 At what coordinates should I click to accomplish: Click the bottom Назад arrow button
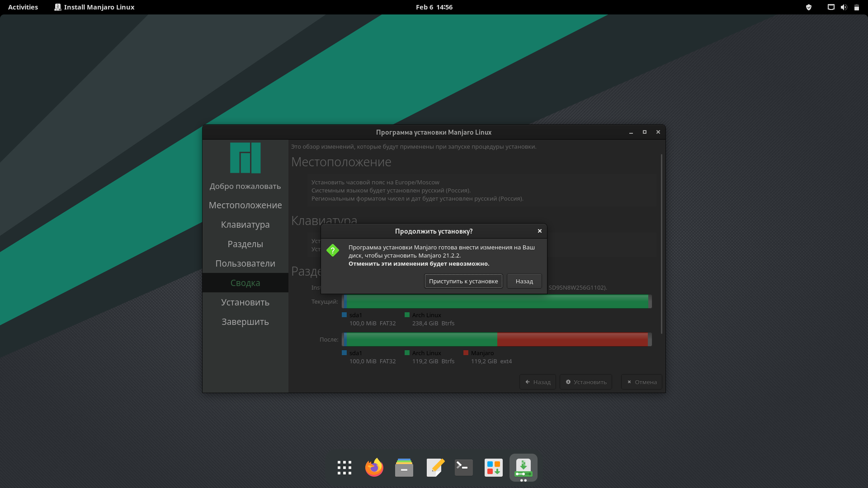point(538,382)
